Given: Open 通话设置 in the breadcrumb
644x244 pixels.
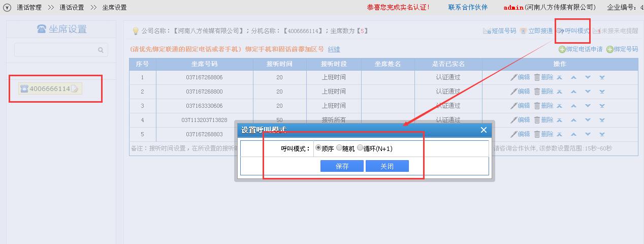Looking at the screenshot, I should tap(71, 8).
